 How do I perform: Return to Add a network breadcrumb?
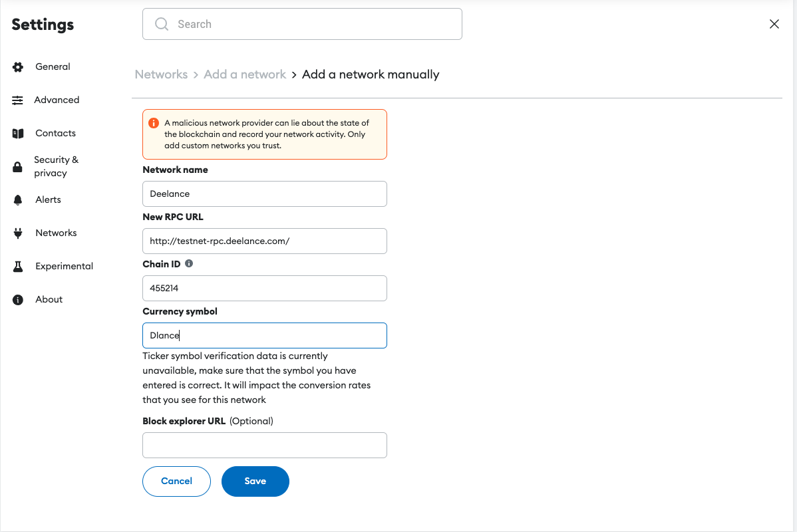pos(245,74)
